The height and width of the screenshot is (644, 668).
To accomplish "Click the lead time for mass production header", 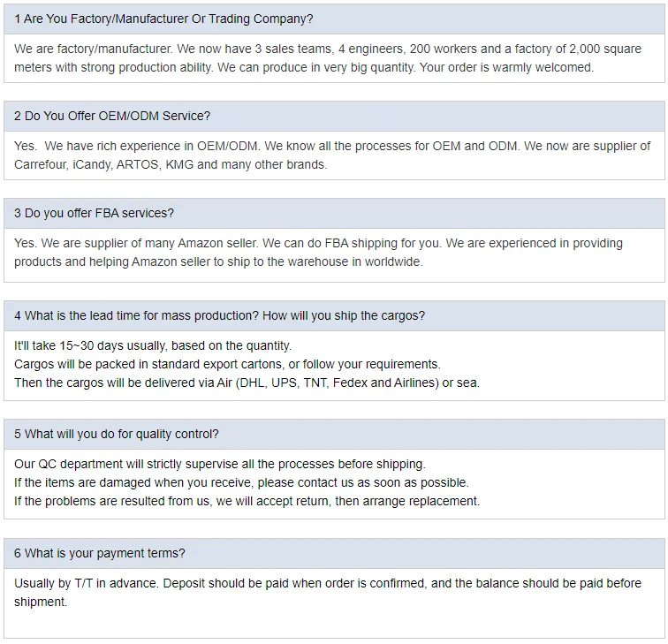I will (x=334, y=316).
